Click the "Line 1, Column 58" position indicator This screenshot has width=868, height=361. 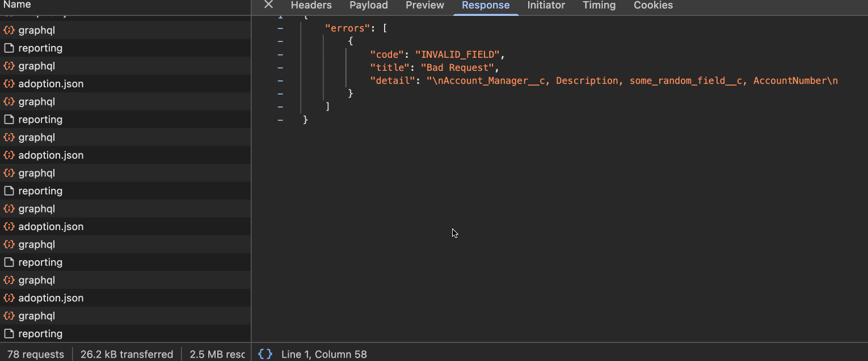pyautogui.click(x=324, y=354)
